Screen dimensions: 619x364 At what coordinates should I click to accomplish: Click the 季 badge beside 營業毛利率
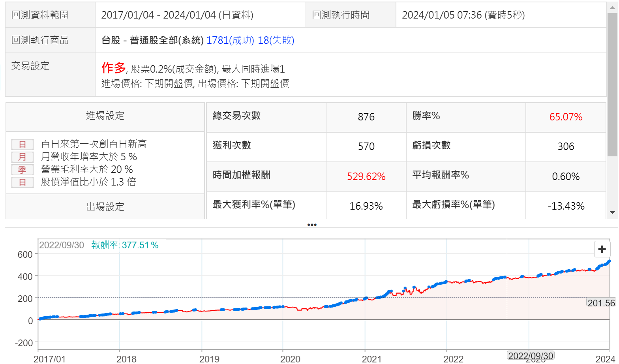pyautogui.click(x=22, y=170)
